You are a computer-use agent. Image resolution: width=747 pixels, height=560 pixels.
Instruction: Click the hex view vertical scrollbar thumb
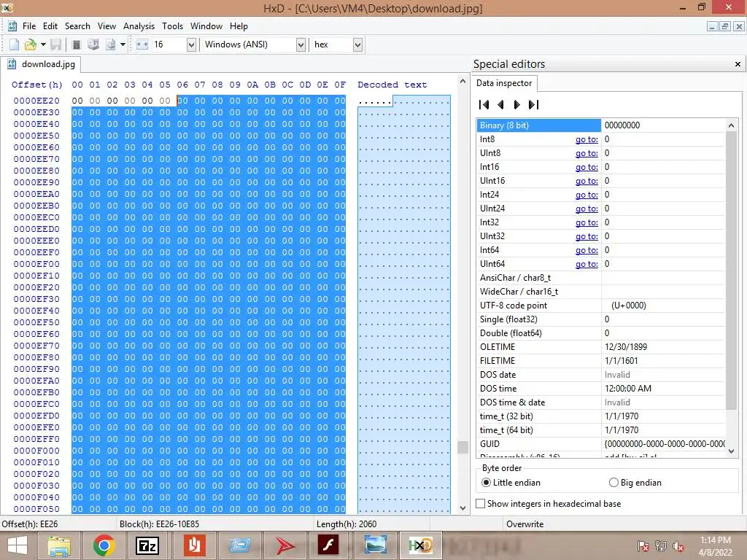coord(462,448)
